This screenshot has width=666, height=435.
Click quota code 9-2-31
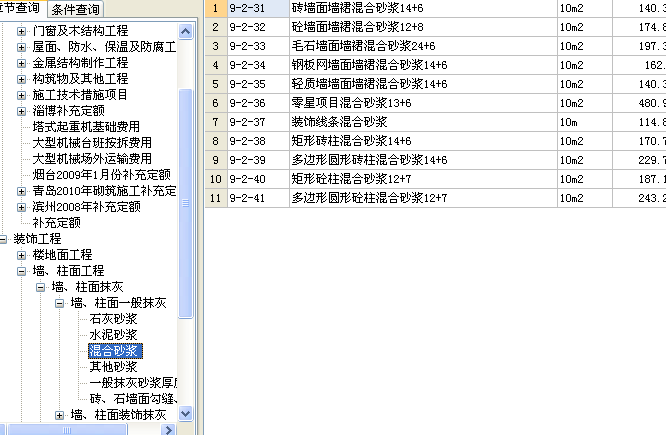(x=258, y=8)
